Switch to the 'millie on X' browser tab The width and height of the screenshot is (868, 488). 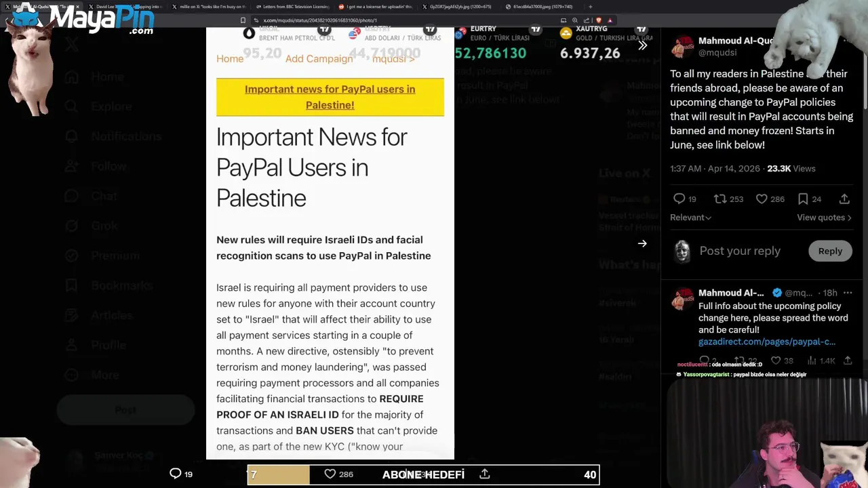208,7
